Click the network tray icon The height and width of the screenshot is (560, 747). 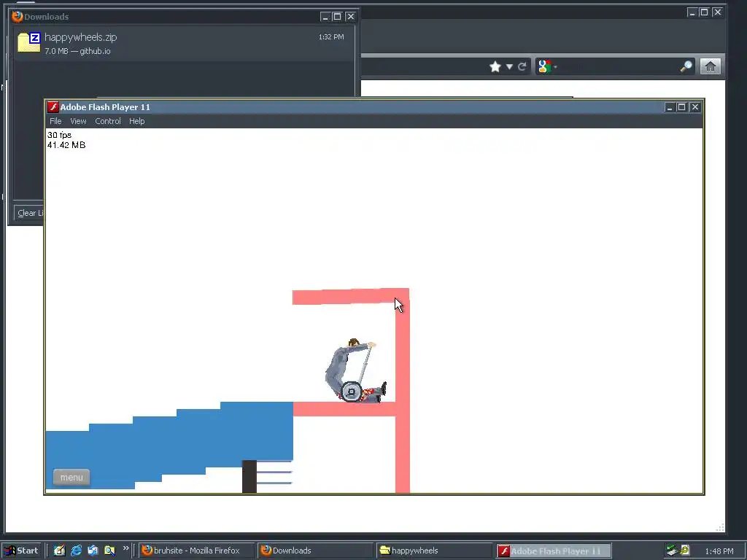(x=672, y=551)
